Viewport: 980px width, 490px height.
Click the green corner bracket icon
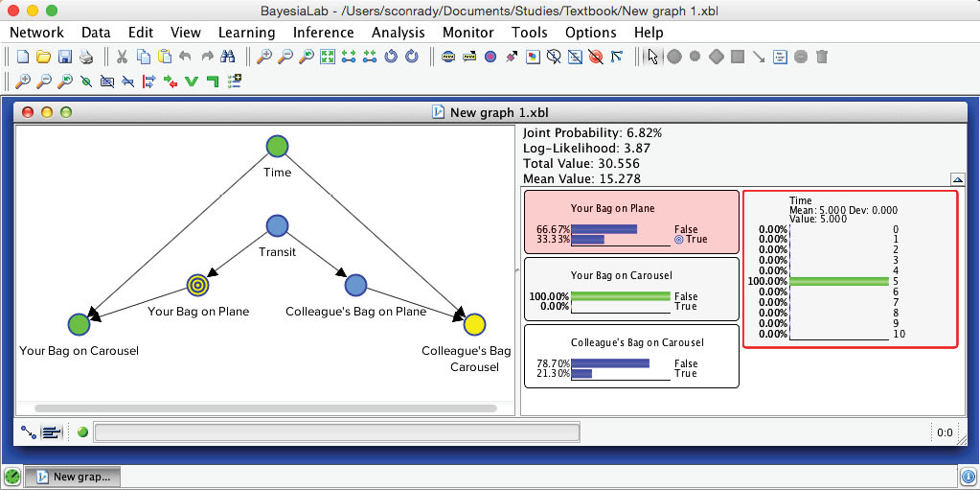coord(213,81)
